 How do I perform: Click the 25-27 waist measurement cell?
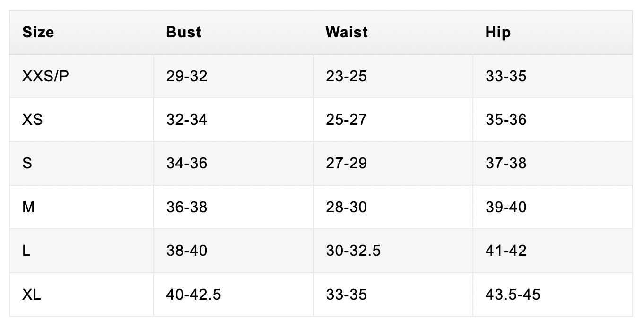pyautogui.click(x=346, y=120)
